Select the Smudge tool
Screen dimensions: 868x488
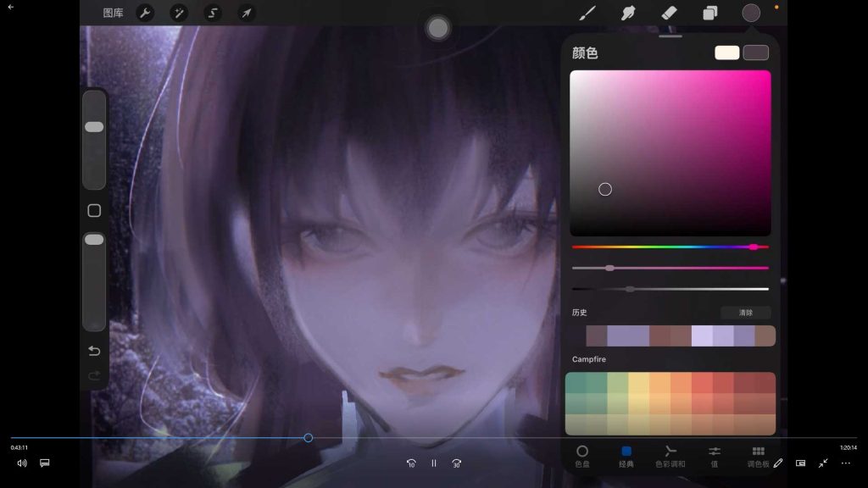pos(628,13)
